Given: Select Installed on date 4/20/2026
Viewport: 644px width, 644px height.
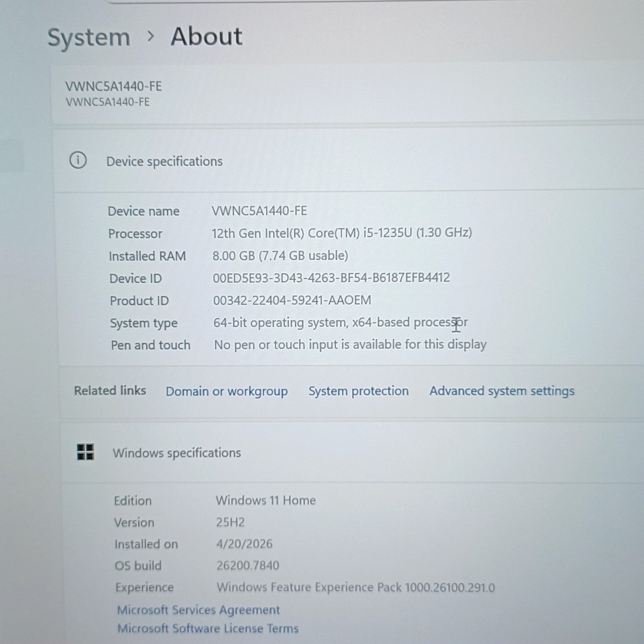Looking at the screenshot, I should pyautogui.click(x=244, y=543).
